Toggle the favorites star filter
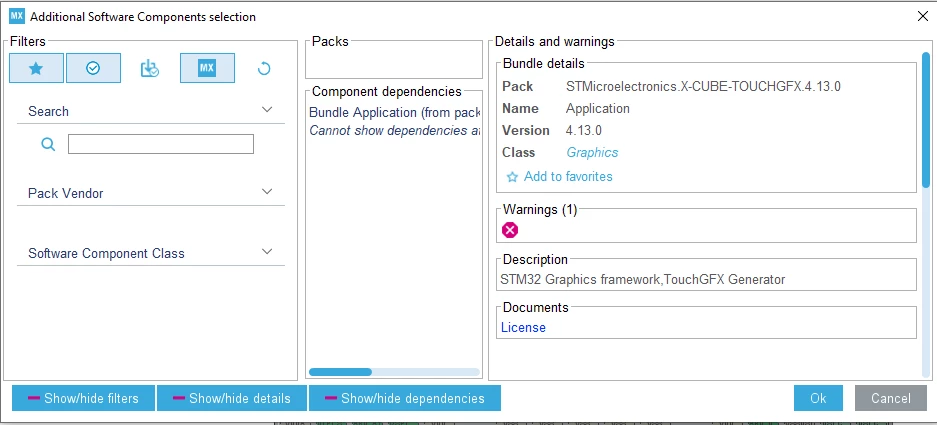The image size is (937, 425). tap(36, 68)
